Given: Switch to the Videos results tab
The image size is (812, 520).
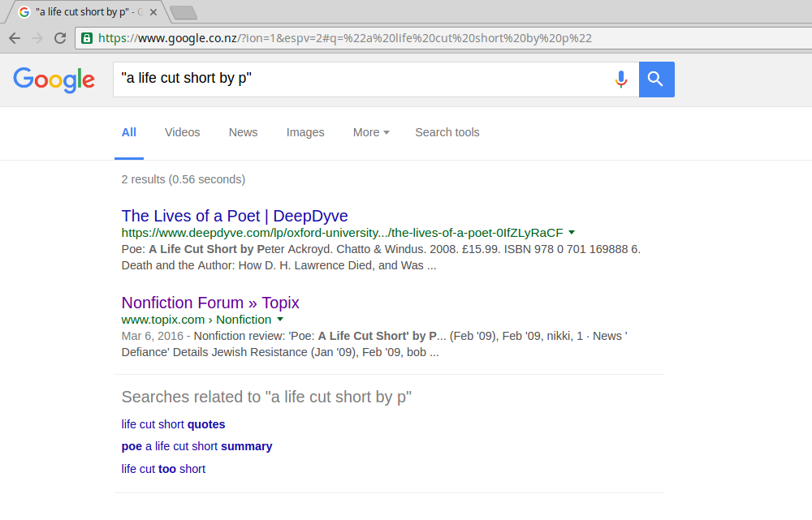Looking at the screenshot, I should pos(182,132).
